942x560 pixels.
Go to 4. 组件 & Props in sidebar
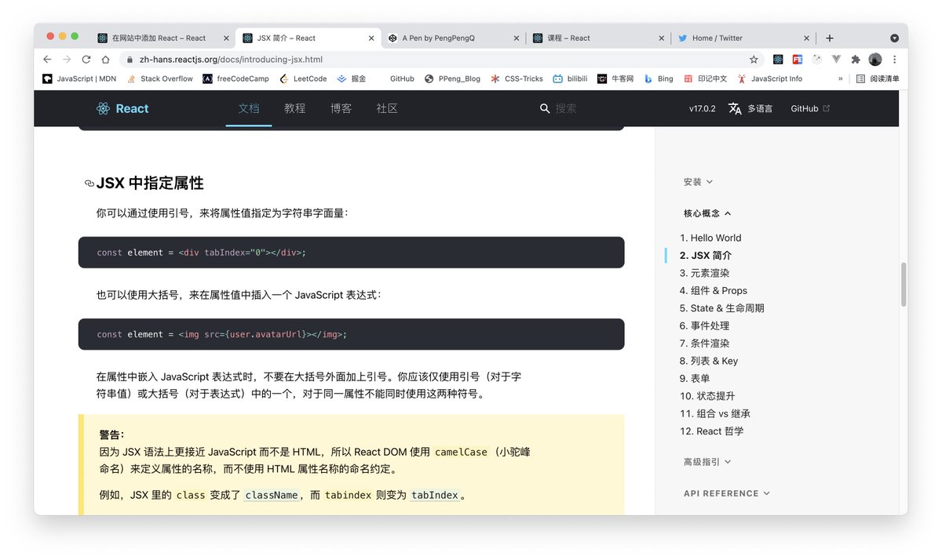pyautogui.click(x=714, y=290)
